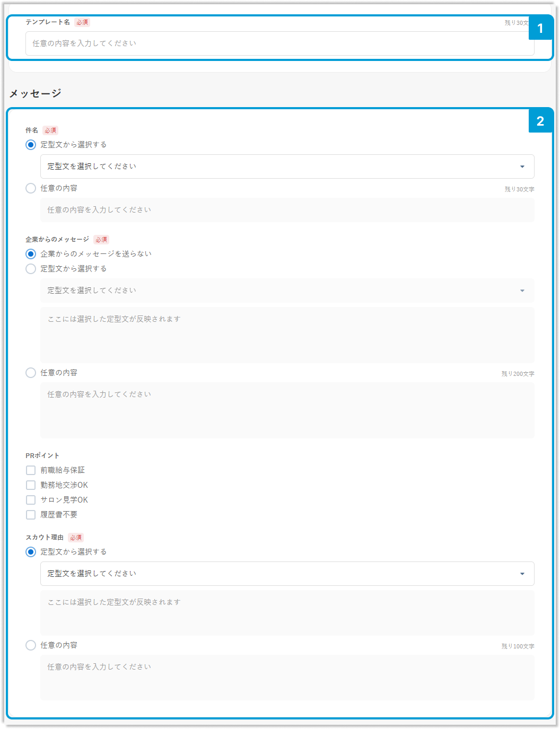Viewport: 560px width, 729px height.
Task: Choose 任意の内容 radio under 件名
Action: [31, 188]
